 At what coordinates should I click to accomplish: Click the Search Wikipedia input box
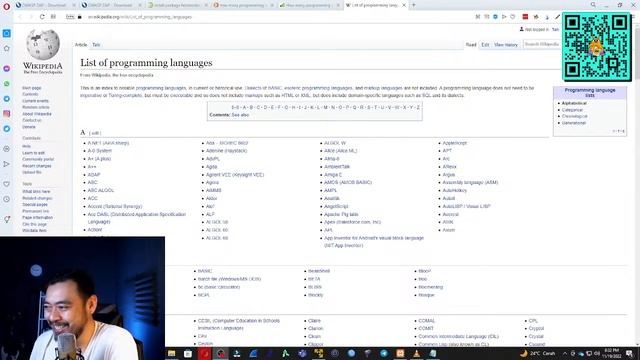542,44
